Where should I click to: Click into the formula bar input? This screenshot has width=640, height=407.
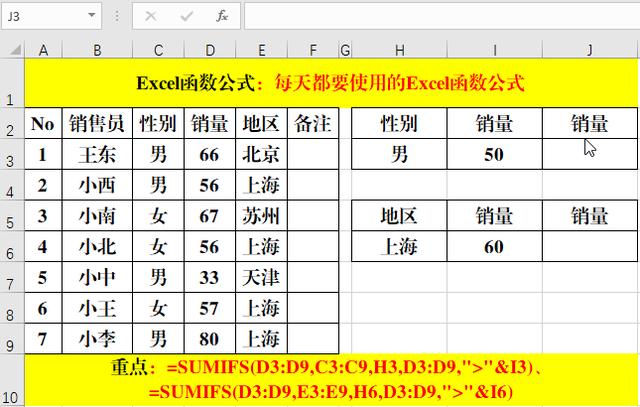point(442,16)
